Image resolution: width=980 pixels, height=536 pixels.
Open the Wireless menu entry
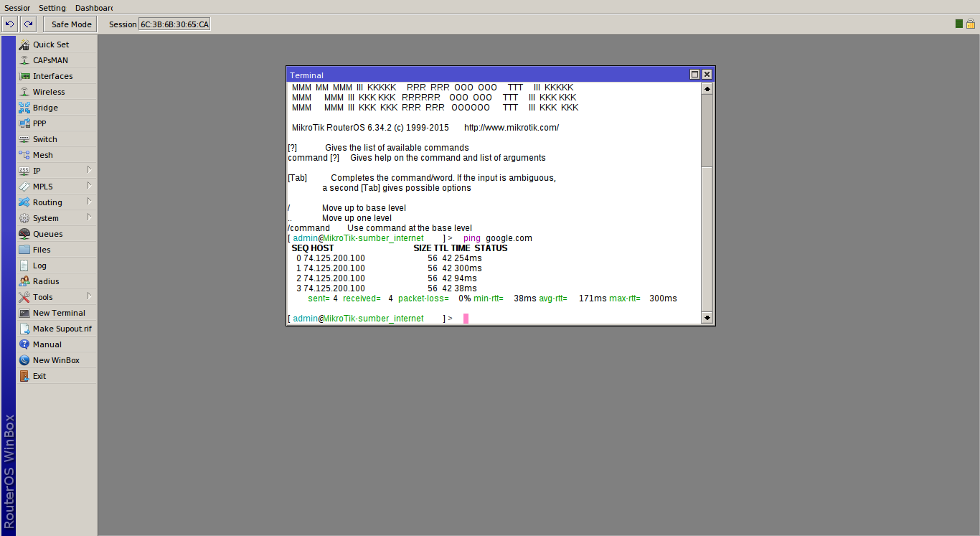coord(57,92)
